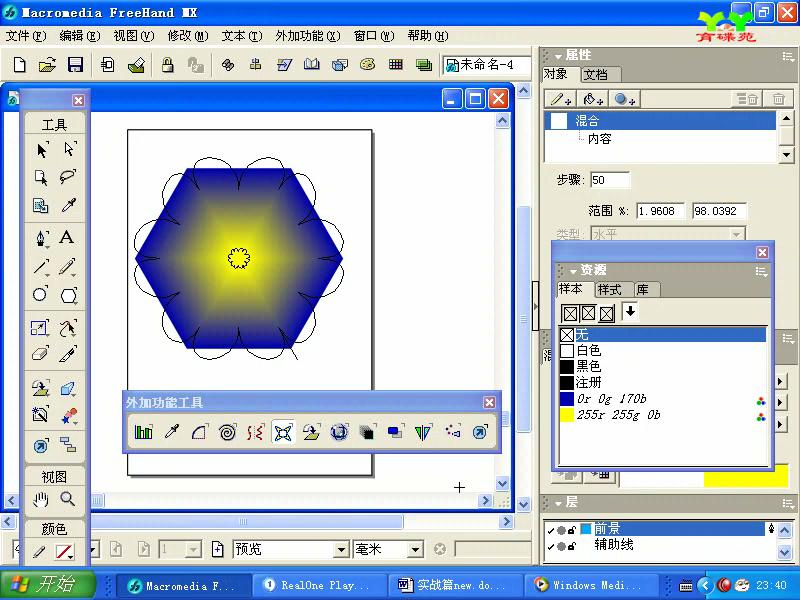This screenshot has height=600, width=800.
Task: Activate the Zoom magnifier tool
Action: (68, 498)
